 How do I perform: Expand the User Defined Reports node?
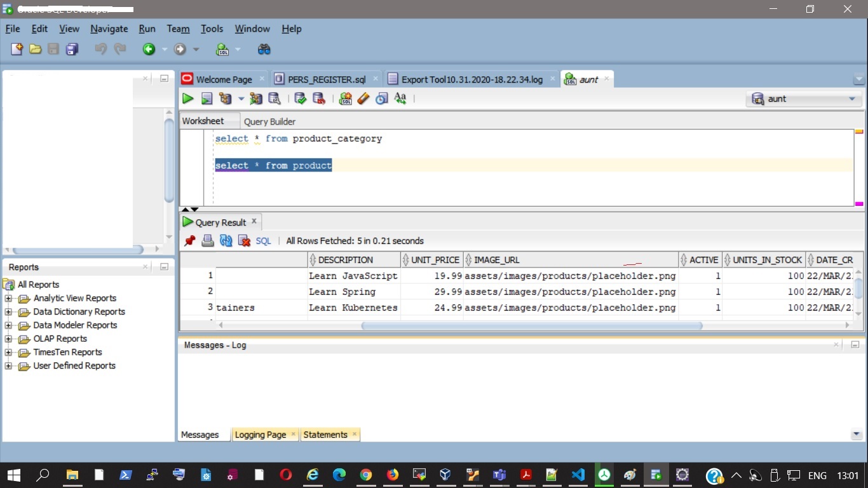pyautogui.click(x=8, y=366)
